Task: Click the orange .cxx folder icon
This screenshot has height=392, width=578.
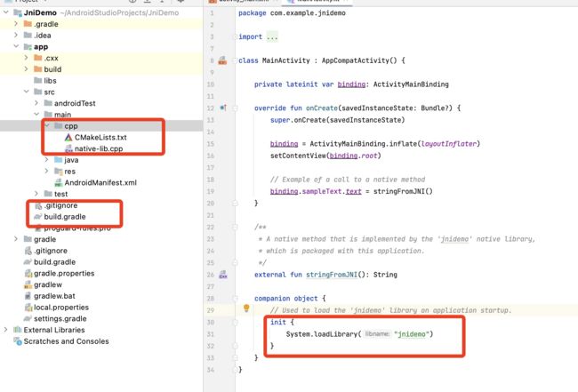Action: click(x=37, y=58)
